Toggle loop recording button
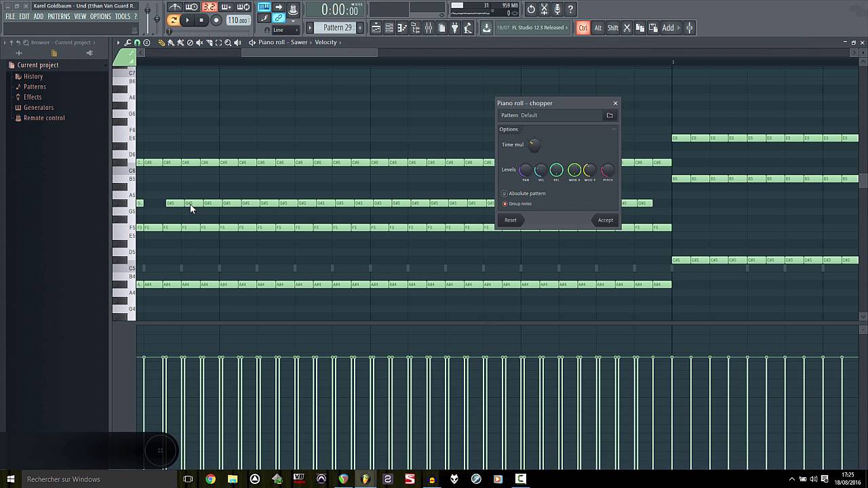 243,7
